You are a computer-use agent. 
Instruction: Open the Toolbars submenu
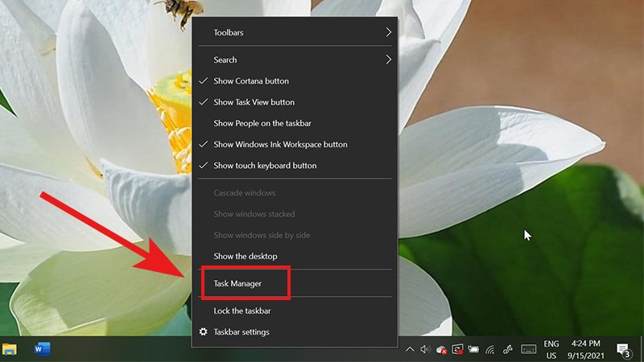pyautogui.click(x=295, y=32)
